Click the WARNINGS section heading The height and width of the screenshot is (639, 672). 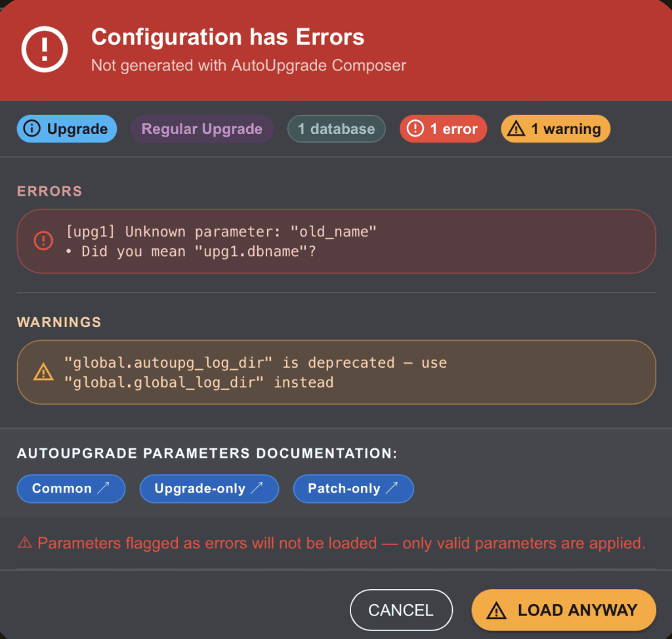pyautogui.click(x=59, y=322)
